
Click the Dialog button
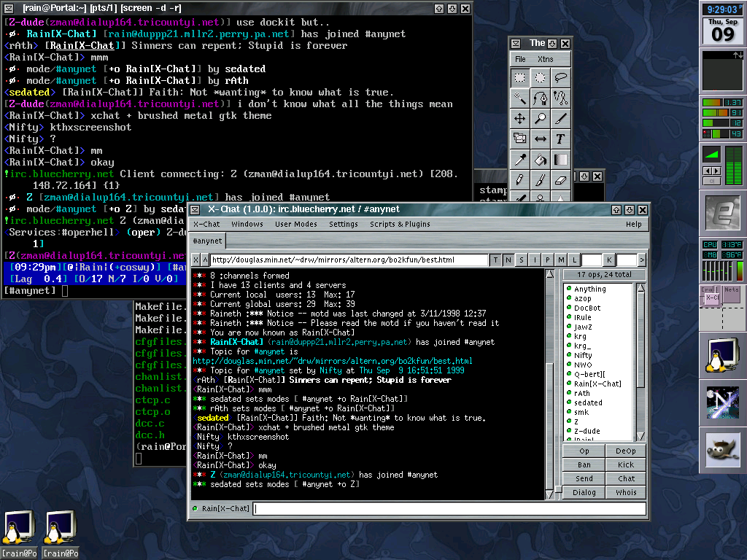point(584,492)
